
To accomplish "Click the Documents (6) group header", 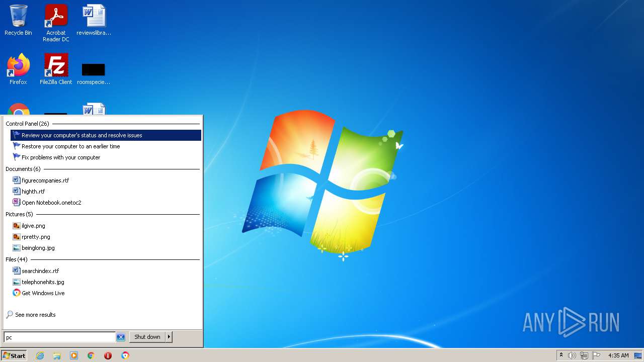I will click(x=23, y=169).
